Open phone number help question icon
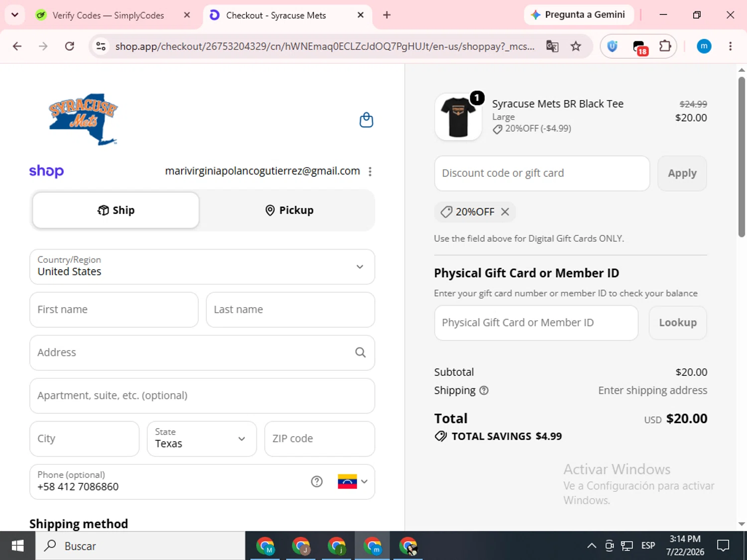The width and height of the screenshot is (747, 560). point(317,481)
